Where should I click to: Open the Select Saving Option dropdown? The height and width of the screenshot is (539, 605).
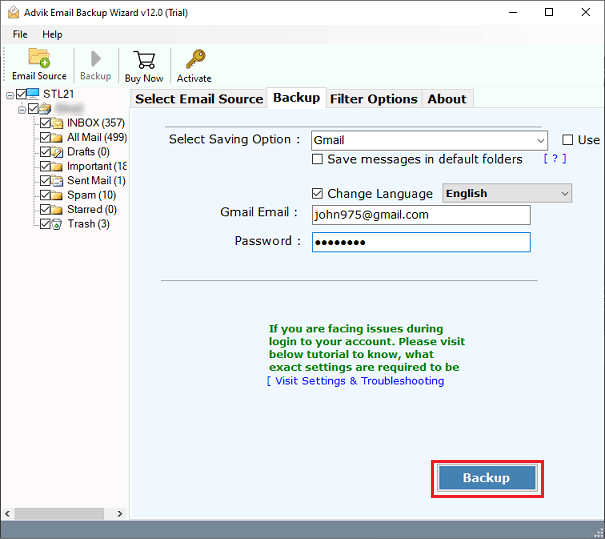(539, 141)
